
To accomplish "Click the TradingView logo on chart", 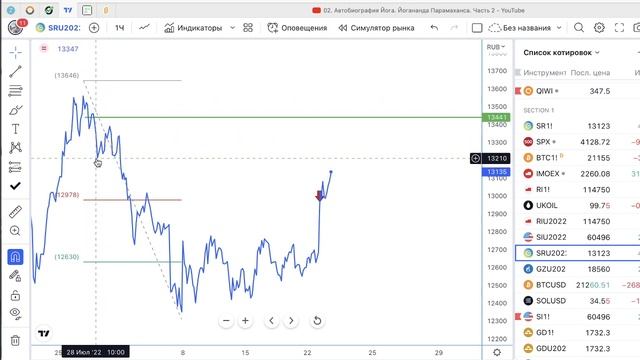I will (x=44, y=333).
